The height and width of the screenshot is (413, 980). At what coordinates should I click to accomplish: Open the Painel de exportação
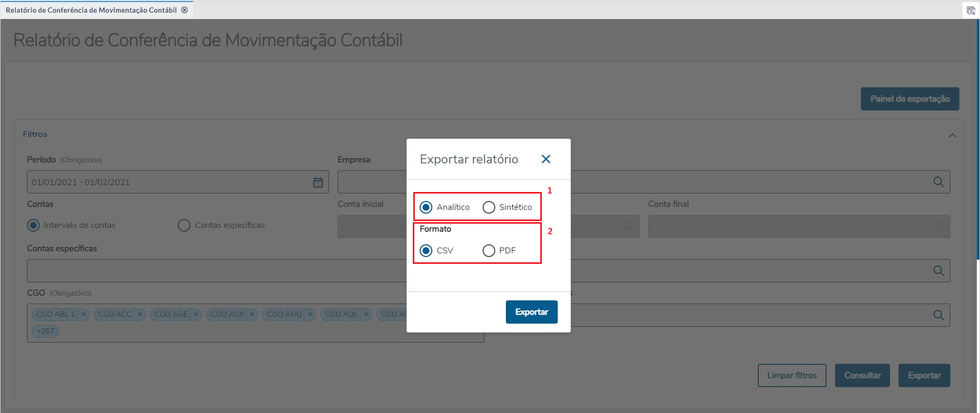point(910,99)
